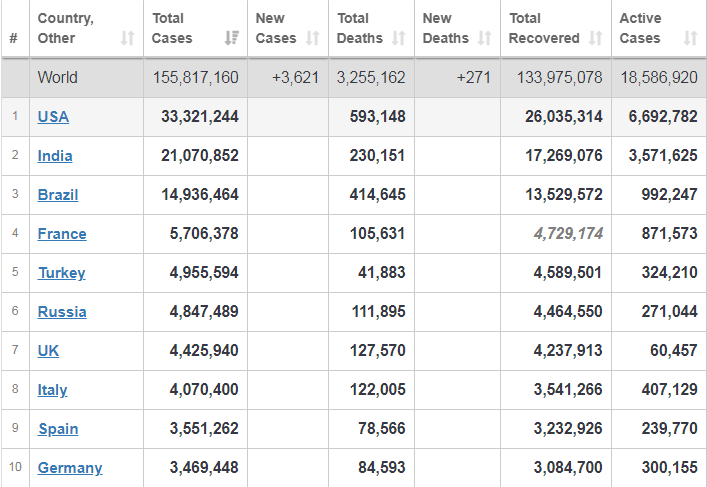Sort table by Total Recovered arrows
This screenshot has width=707, height=487.
595,38
